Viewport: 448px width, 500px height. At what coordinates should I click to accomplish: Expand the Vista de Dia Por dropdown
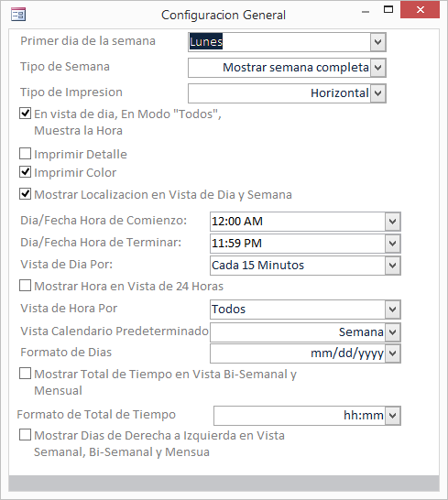tap(392, 266)
